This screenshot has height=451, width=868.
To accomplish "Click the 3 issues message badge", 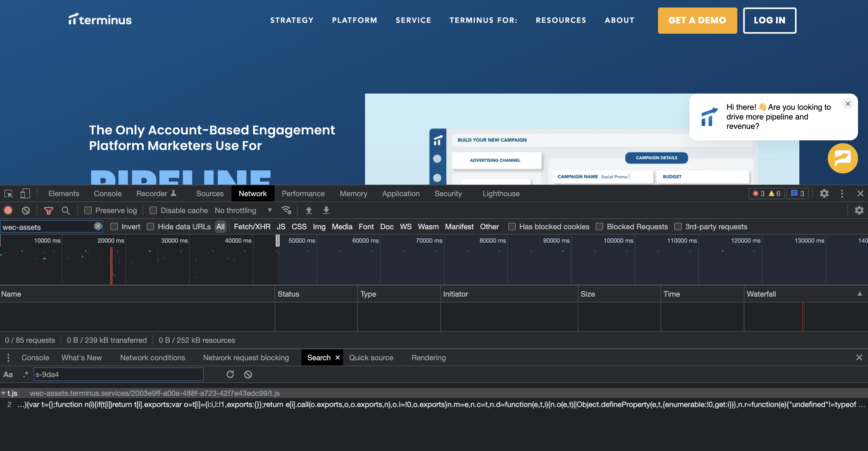I will point(797,194).
